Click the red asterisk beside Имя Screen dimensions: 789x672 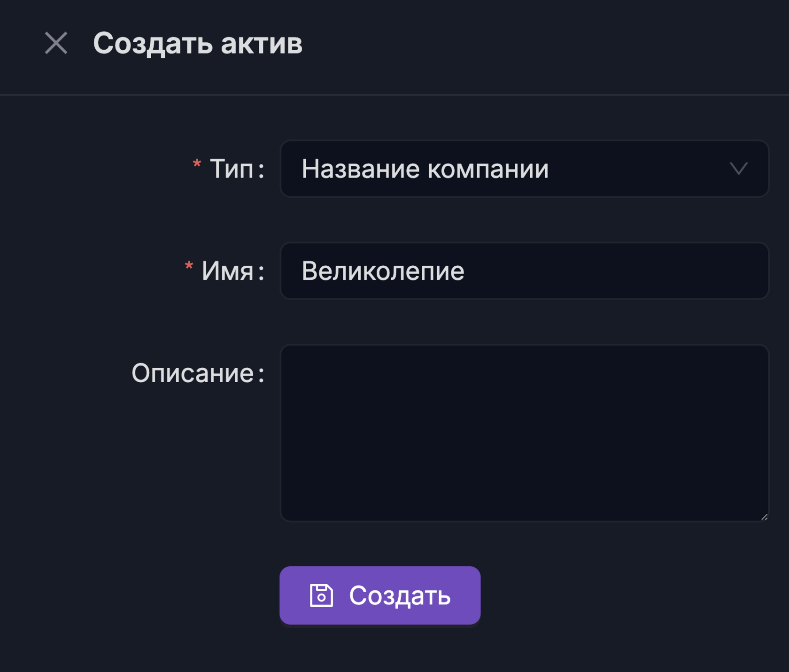point(189,266)
